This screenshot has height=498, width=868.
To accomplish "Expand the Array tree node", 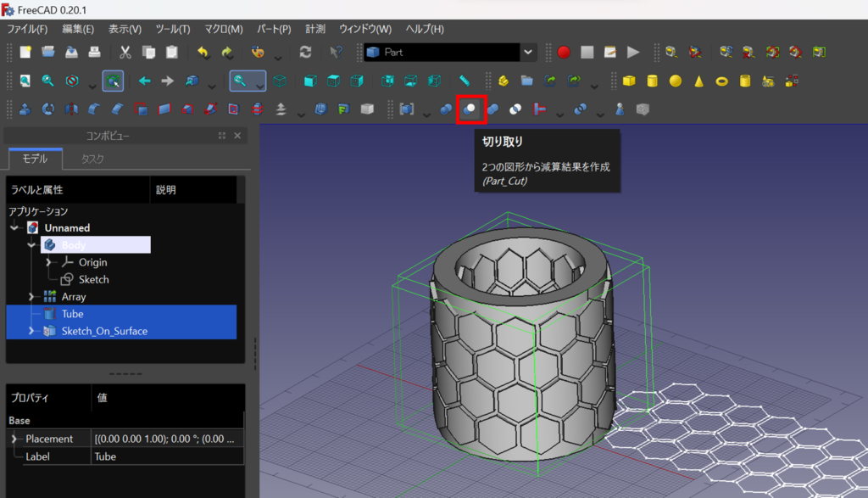I will click(31, 296).
